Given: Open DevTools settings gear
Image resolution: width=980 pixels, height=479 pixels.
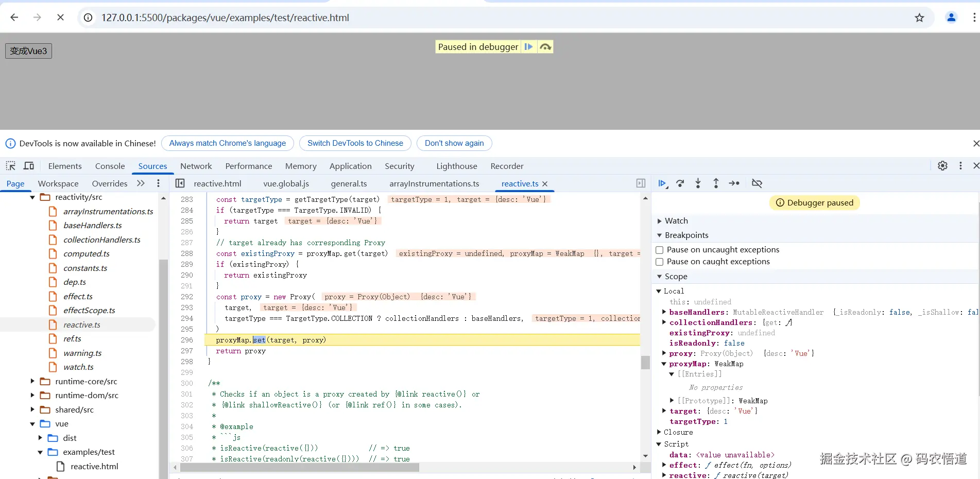Looking at the screenshot, I should pyautogui.click(x=942, y=166).
